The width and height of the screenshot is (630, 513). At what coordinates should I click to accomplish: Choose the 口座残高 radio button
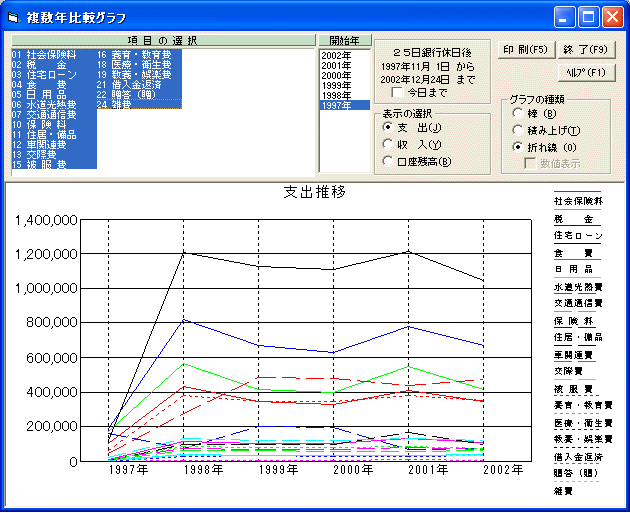[389, 161]
